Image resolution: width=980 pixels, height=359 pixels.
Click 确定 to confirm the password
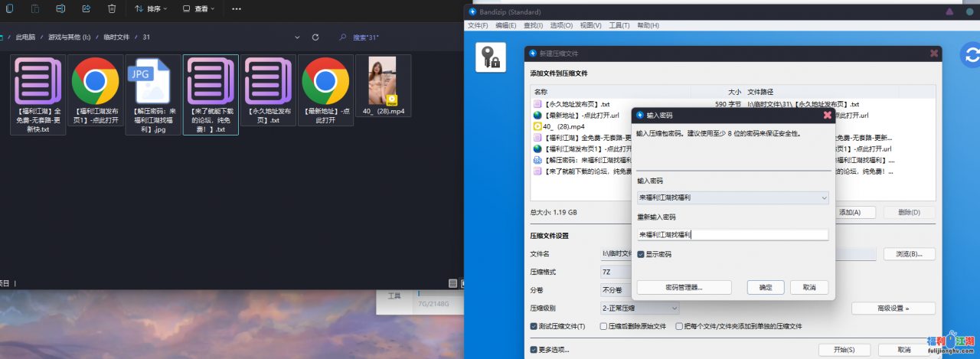766,287
